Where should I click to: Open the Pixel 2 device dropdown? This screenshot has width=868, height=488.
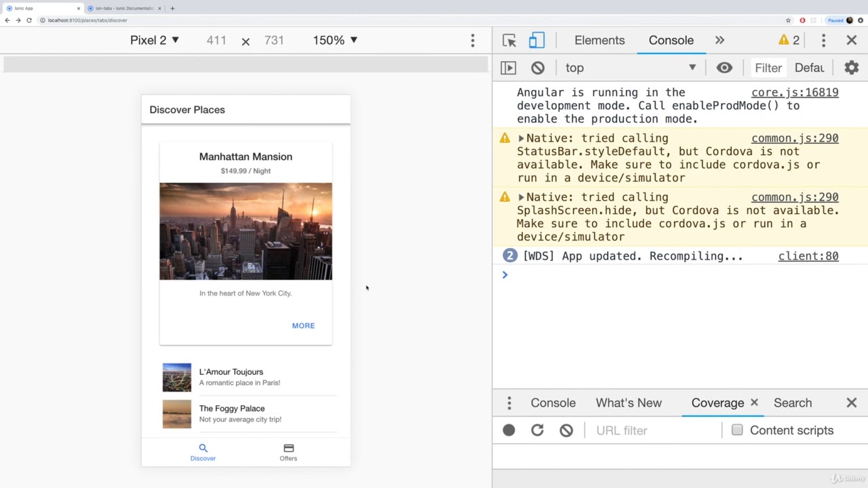pyautogui.click(x=155, y=40)
